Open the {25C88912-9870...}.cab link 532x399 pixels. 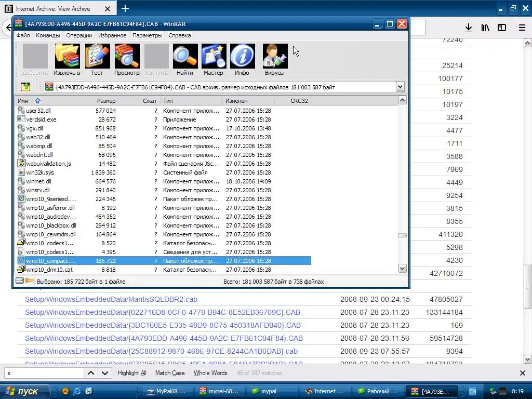[161, 351]
